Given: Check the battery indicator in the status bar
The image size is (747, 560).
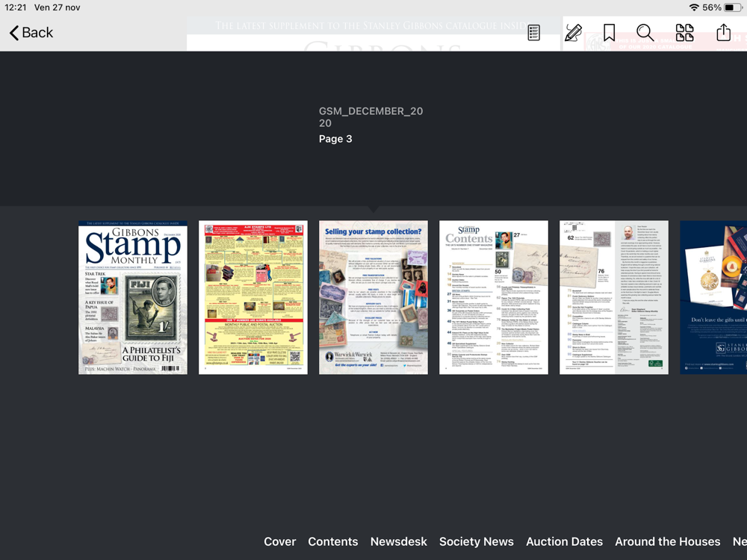Looking at the screenshot, I should click(732, 7).
